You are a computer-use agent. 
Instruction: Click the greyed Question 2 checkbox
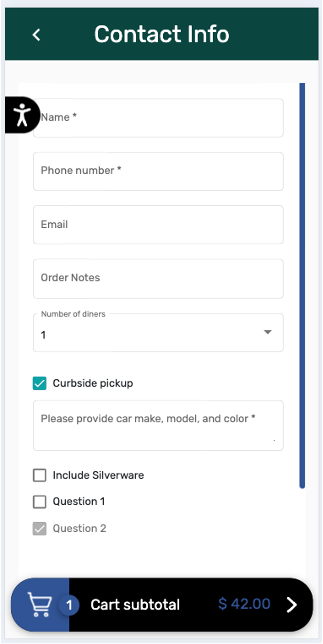tap(40, 528)
